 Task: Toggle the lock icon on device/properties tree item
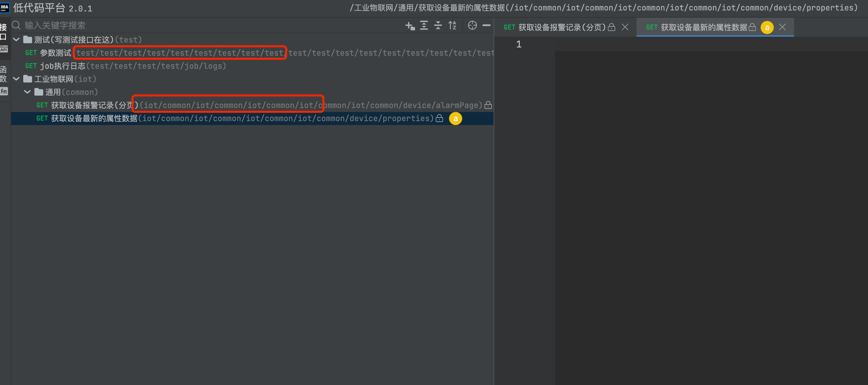click(439, 118)
